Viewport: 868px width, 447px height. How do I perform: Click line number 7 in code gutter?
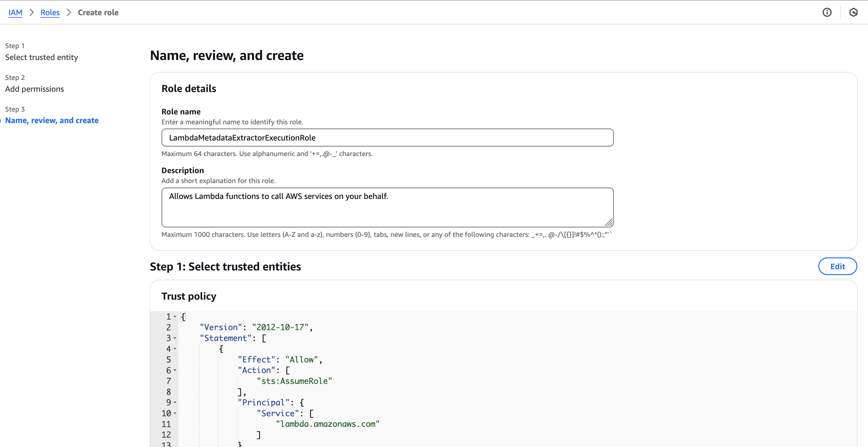169,381
